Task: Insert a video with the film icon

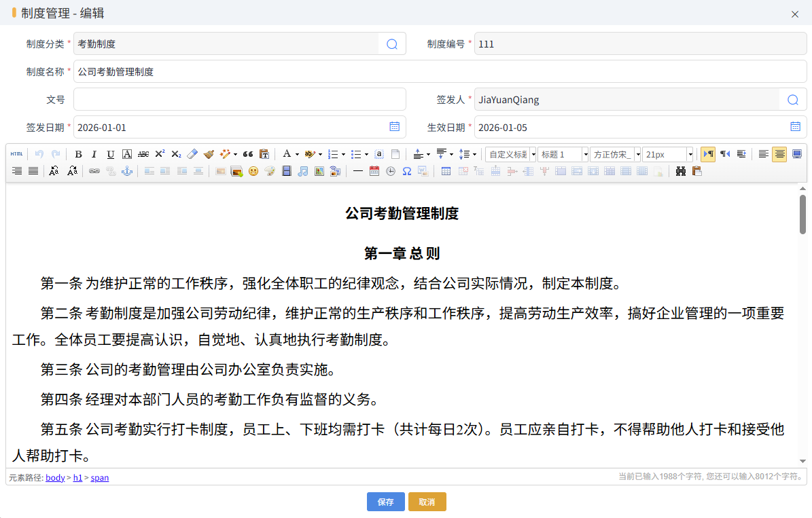Action: click(286, 171)
